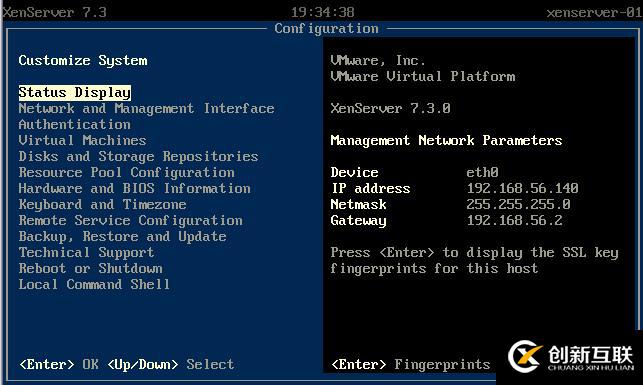
Task: Choose Remote Service Configuration
Action: point(130,221)
